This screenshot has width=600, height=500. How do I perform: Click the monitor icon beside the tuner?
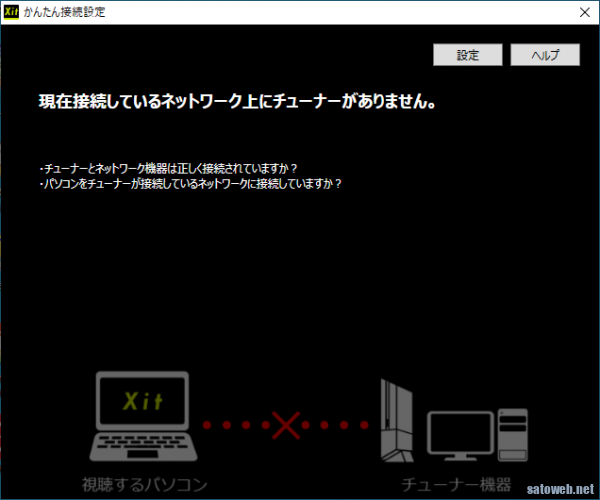(461, 435)
